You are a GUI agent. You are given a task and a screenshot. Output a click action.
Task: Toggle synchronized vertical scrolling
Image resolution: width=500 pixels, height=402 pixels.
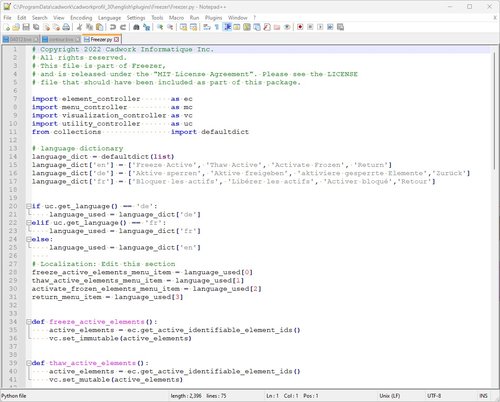pyautogui.click(x=183, y=27)
